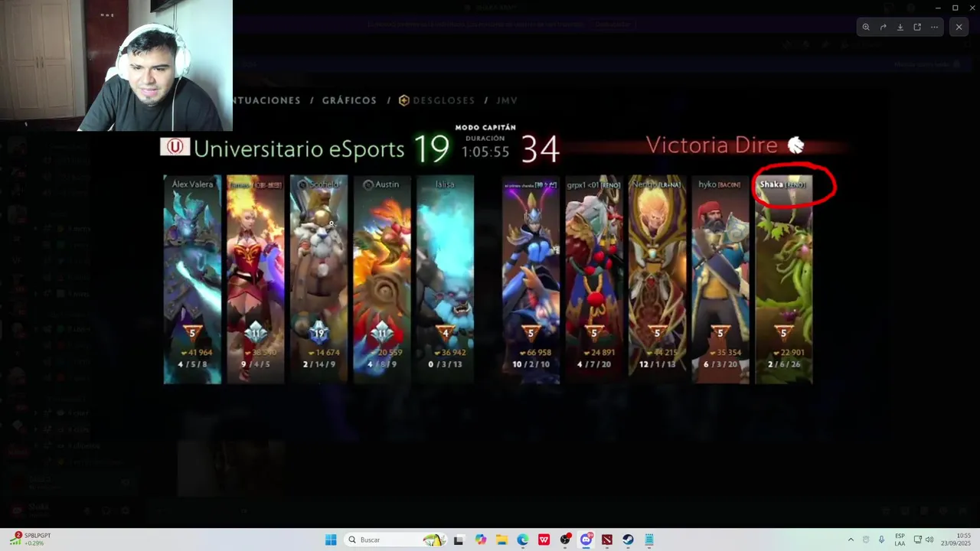Download the image with the download icon

point(900,27)
